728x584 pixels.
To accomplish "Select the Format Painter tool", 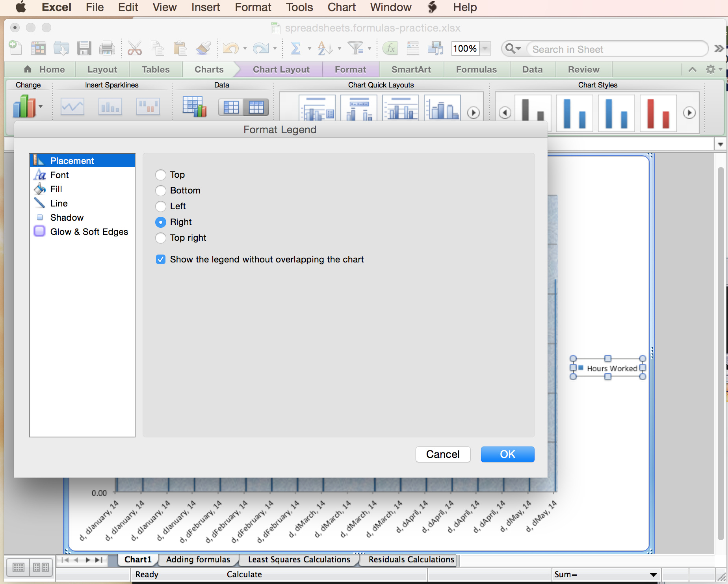I will tap(203, 48).
